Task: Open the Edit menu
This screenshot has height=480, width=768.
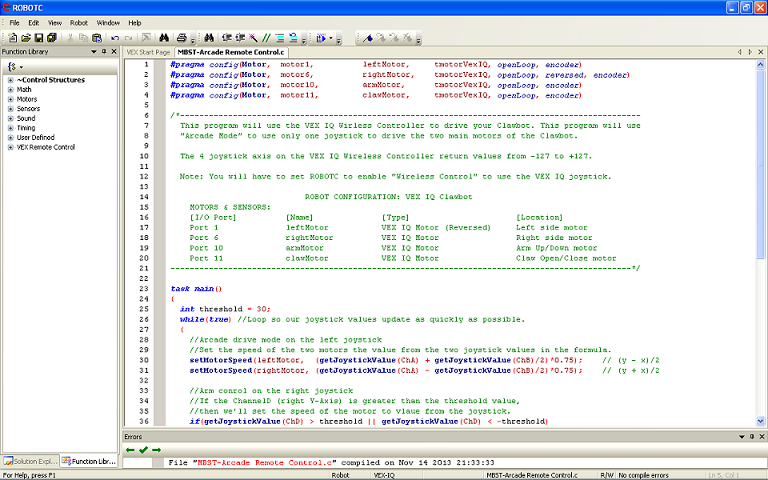Action: (33, 23)
